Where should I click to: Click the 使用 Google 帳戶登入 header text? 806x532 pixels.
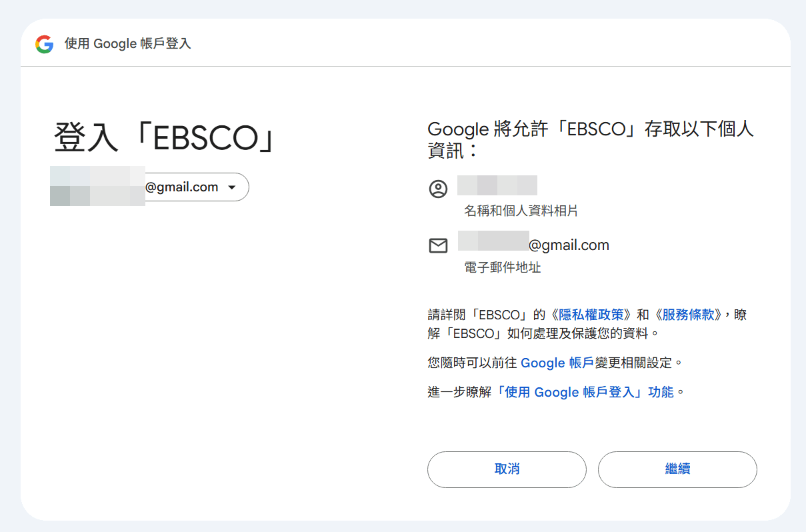tap(128, 44)
